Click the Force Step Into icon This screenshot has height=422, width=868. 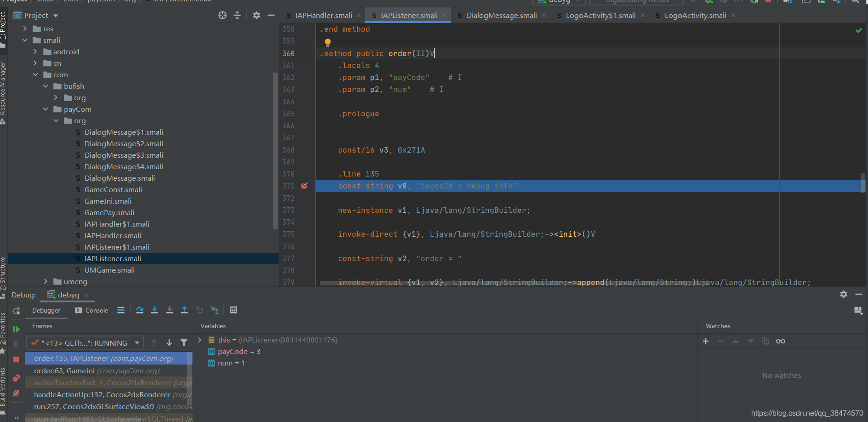coord(170,310)
